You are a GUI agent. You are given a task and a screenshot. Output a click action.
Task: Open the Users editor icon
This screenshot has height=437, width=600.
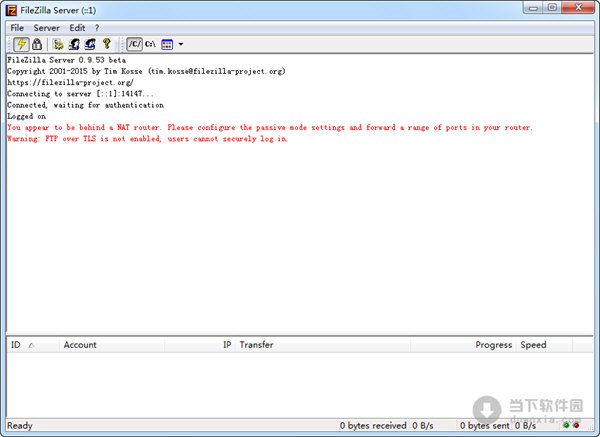click(x=74, y=44)
